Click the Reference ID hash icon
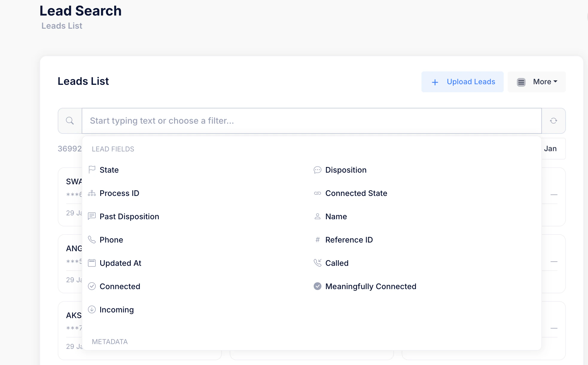The width and height of the screenshot is (588, 365). pyautogui.click(x=317, y=240)
